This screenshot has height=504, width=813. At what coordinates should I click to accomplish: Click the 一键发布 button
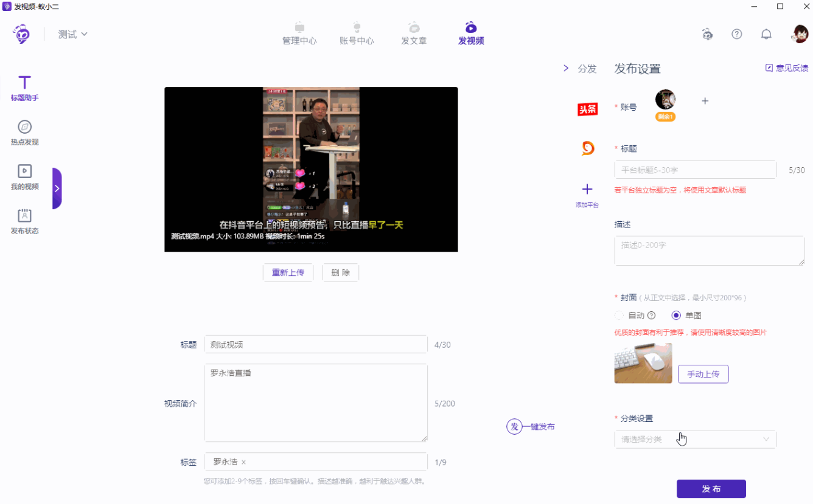pyautogui.click(x=531, y=427)
